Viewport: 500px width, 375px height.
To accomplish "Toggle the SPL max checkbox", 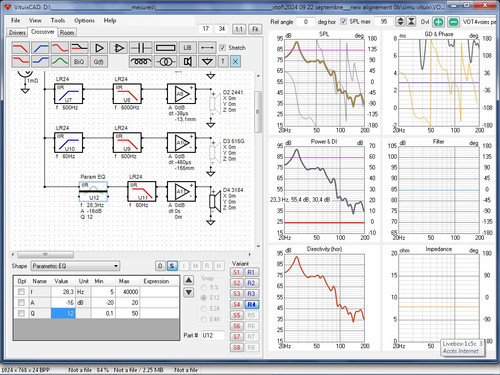I will [343, 21].
